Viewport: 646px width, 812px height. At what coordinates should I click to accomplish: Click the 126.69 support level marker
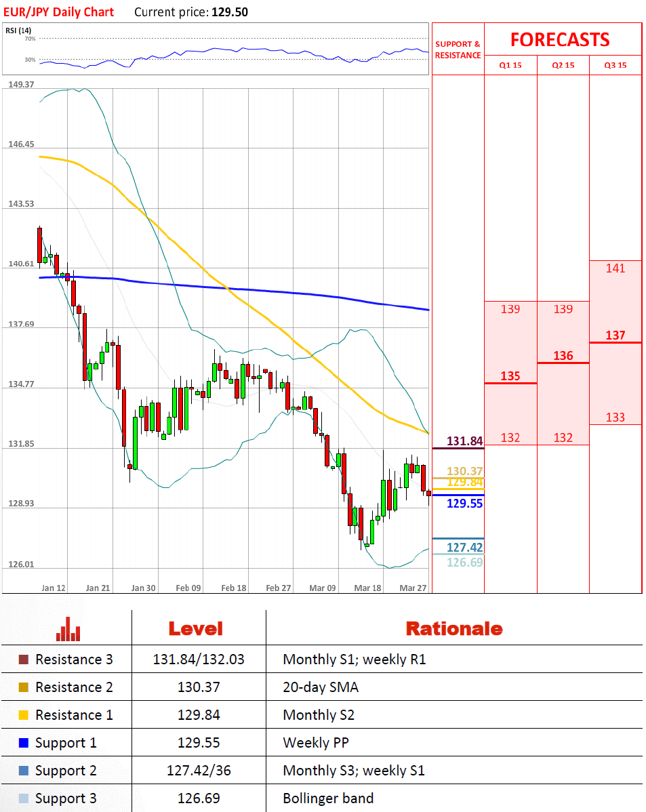(x=465, y=563)
